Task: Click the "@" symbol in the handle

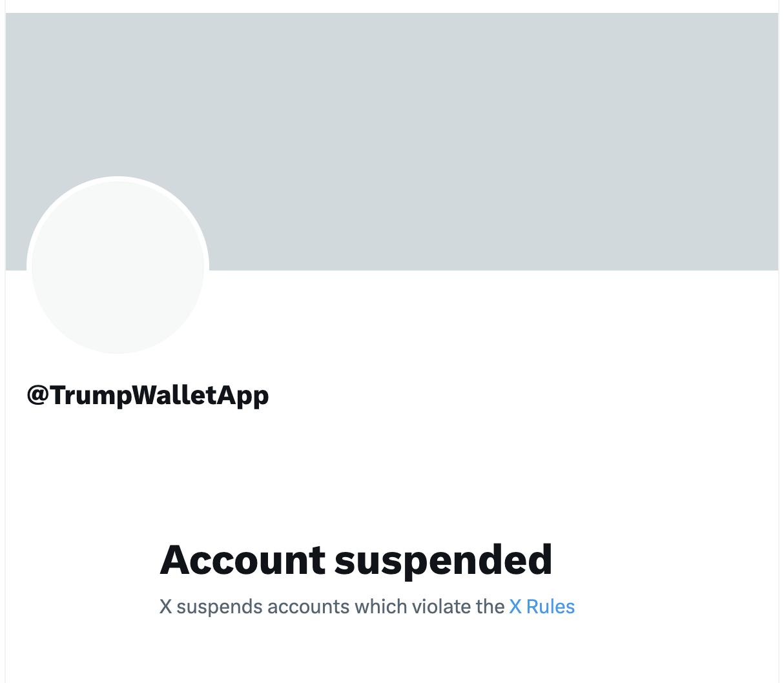Action: (x=37, y=395)
